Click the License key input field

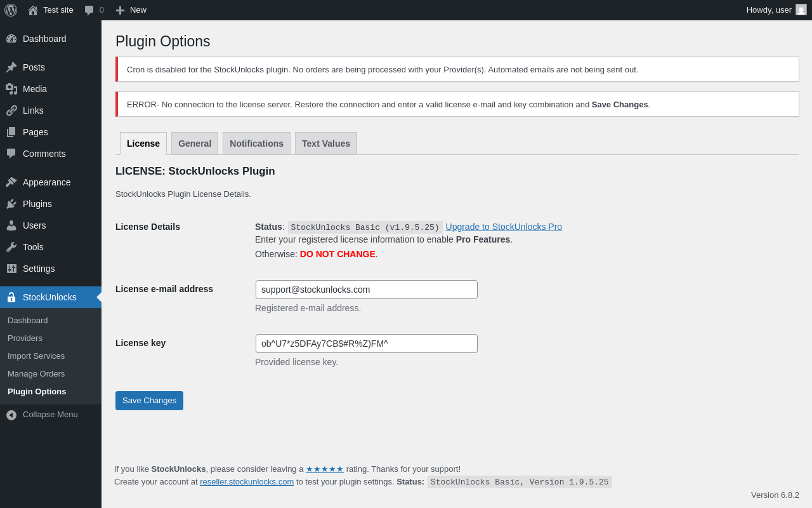click(x=367, y=344)
